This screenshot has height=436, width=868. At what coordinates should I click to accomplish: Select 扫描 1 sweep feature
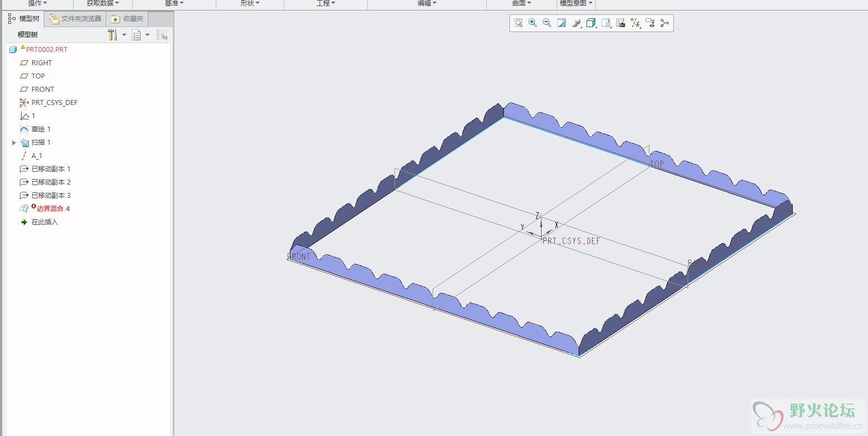coord(41,142)
